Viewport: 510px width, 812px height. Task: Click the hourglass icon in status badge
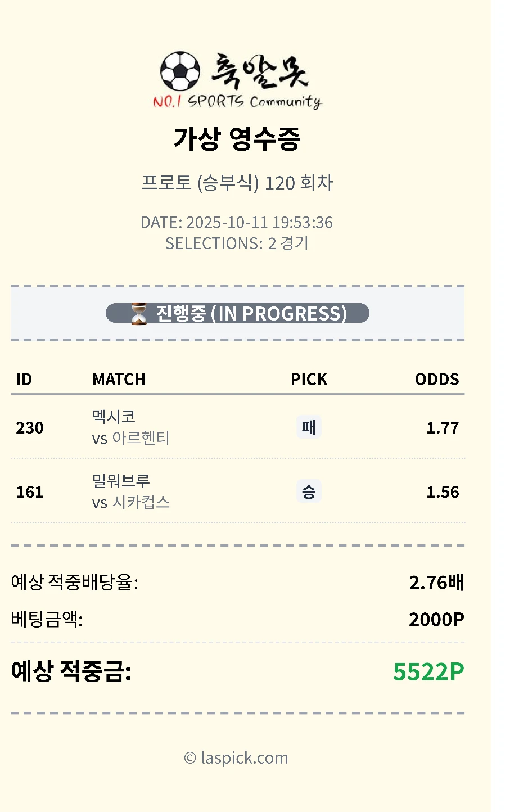coord(138,313)
